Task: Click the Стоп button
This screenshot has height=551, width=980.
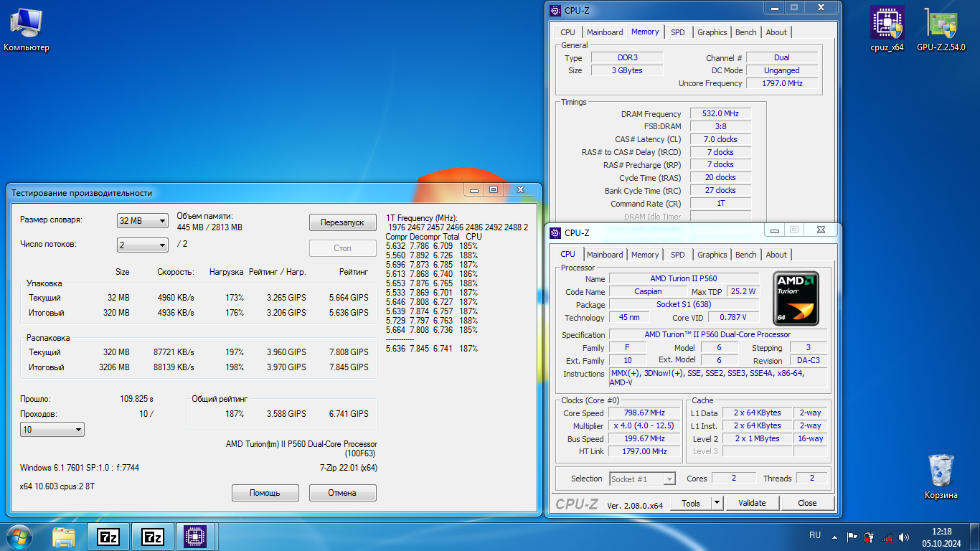Action: pos(343,248)
